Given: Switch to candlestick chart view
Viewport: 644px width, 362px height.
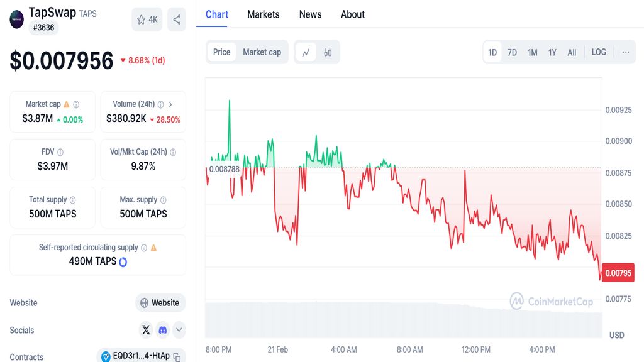Looking at the screenshot, I should pyautogui.click(x=328, y=53).
